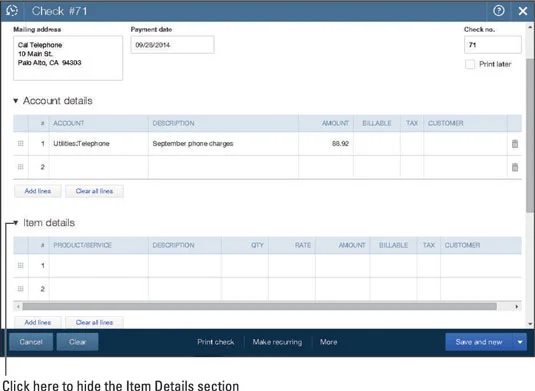The height and width of the screenshot is (391, 535).
Task: Click the BILLABLE header in Account details
Action: tap(377, 123)
